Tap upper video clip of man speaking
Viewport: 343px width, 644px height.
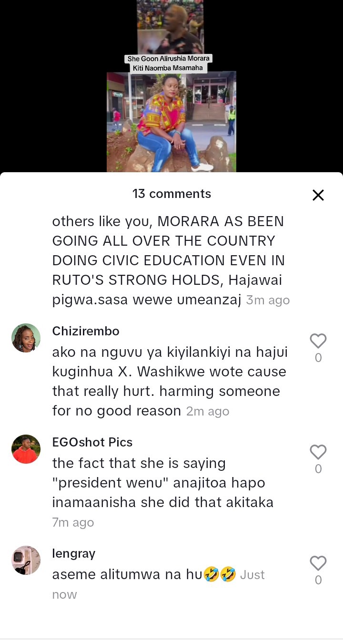click(170, 27)
